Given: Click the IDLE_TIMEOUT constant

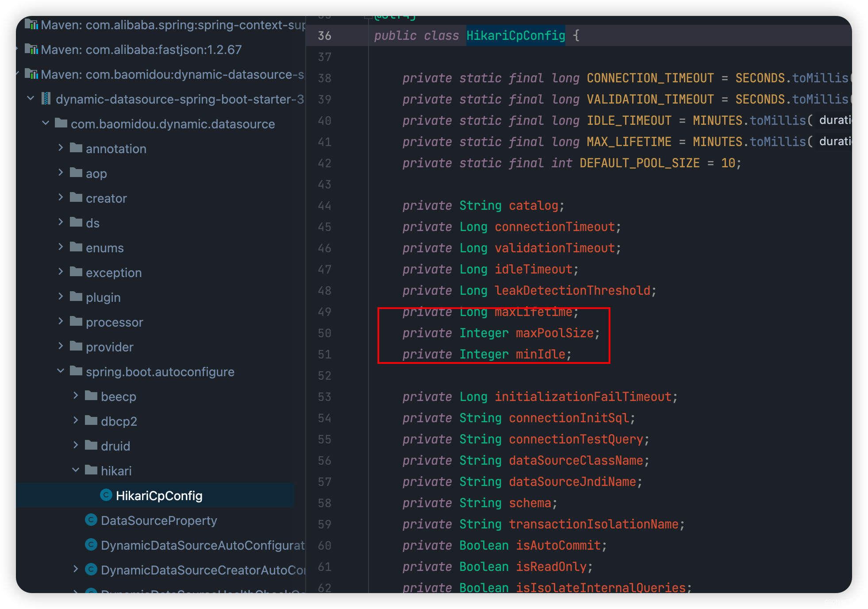Looking at the screenshot, I should click(x=629, y=120).
